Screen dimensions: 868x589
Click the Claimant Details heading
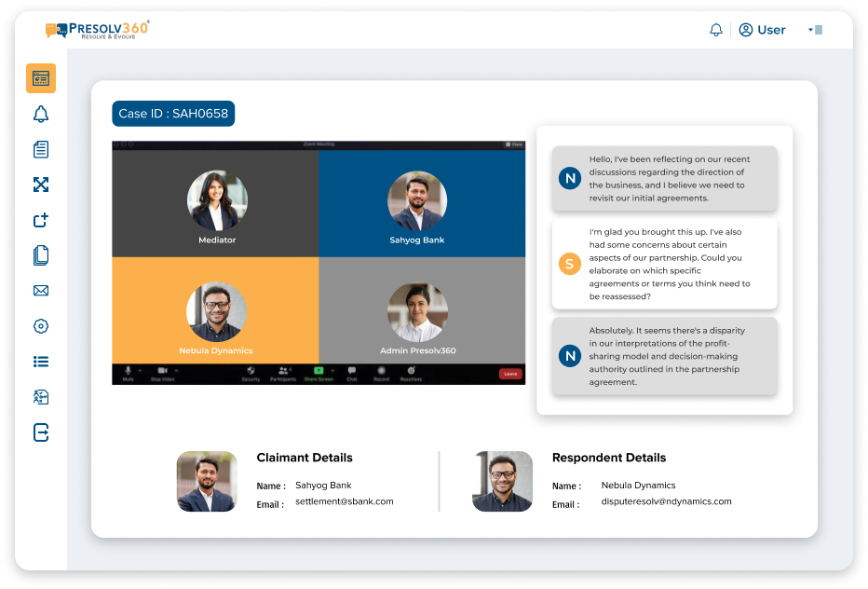305,458
